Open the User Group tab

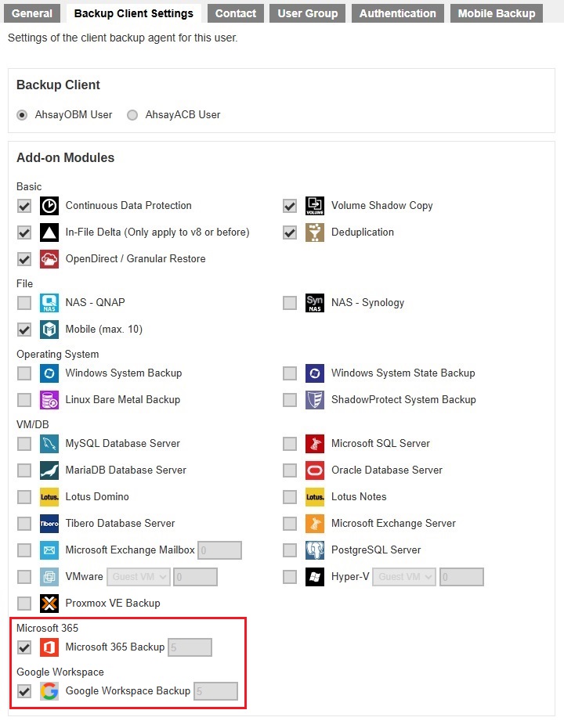[308, 13]
